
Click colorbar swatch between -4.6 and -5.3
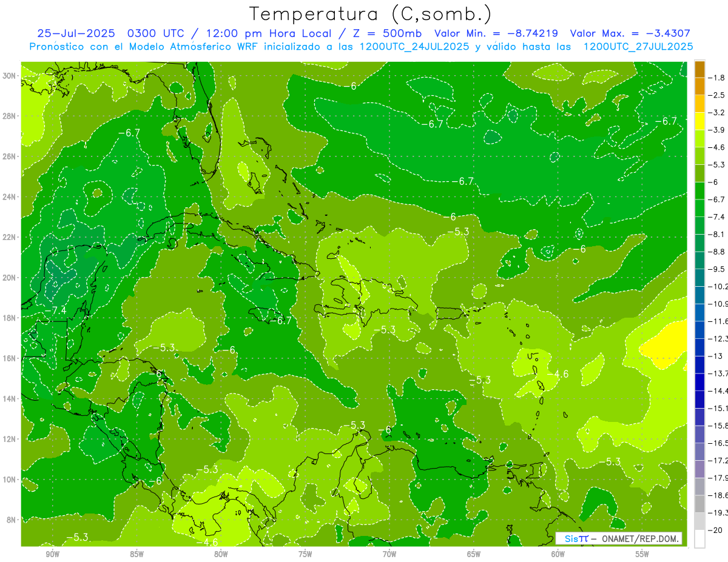point(699,156)
